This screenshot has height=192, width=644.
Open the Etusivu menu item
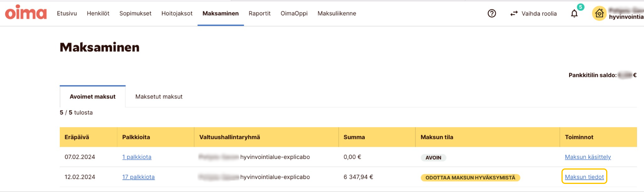click(67, 13)
